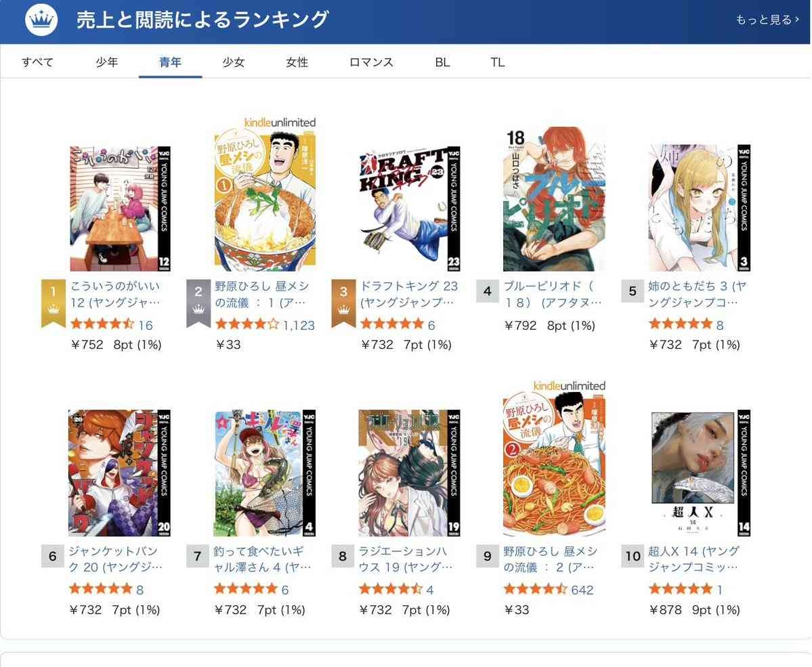Open star rating of ラジエーションハウス 19

point(391,589)
